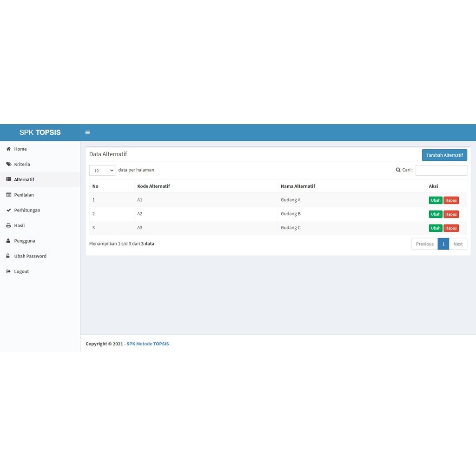476x476 pixels.
Task: Open the Alternatif menu item
Action: tap(24, 180)
